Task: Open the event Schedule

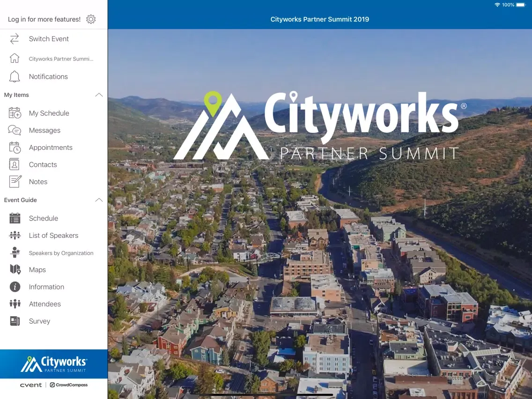Action: tap(54, 218)
